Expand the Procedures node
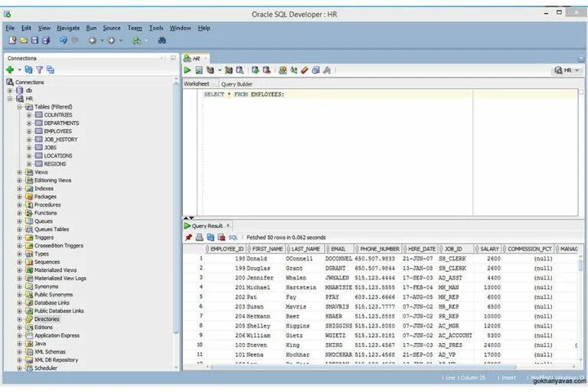The width and height of the screenshot is (588, 392). pyautogui.click(x=19, y=205)
